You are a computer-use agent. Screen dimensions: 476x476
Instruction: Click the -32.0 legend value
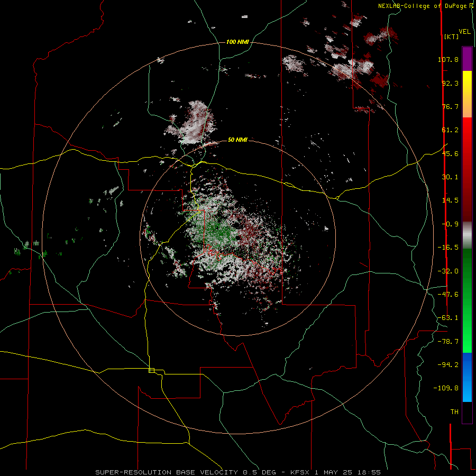coord(448,271)
